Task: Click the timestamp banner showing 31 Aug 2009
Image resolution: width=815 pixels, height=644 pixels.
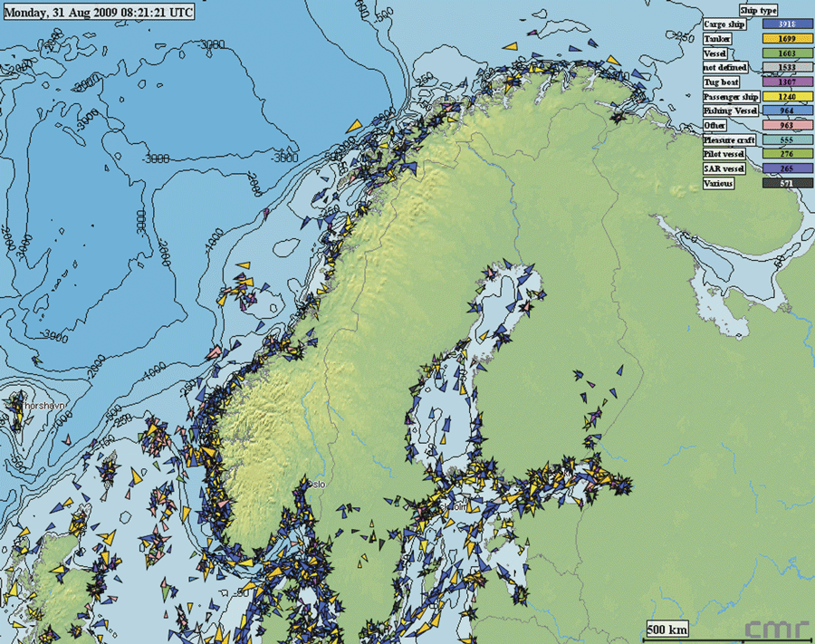Action: pos(100,13)
